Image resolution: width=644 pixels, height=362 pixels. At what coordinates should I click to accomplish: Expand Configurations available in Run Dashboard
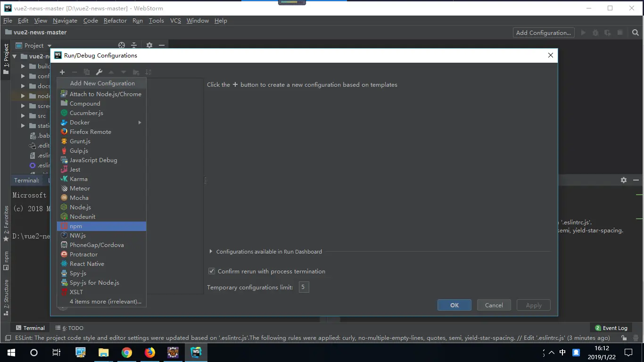point(211,252)
